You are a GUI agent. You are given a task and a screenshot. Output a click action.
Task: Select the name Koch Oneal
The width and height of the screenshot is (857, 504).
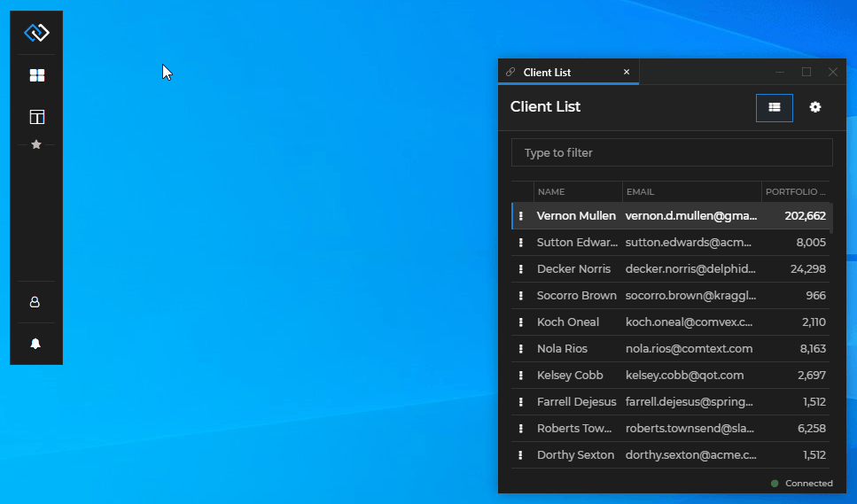tap(568, 322)
